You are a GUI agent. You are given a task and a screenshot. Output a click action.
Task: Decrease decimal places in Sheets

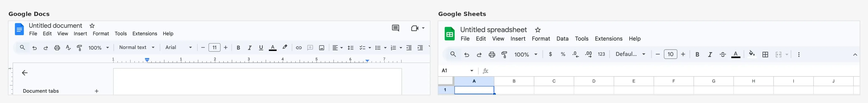click(x=576, y=54)
